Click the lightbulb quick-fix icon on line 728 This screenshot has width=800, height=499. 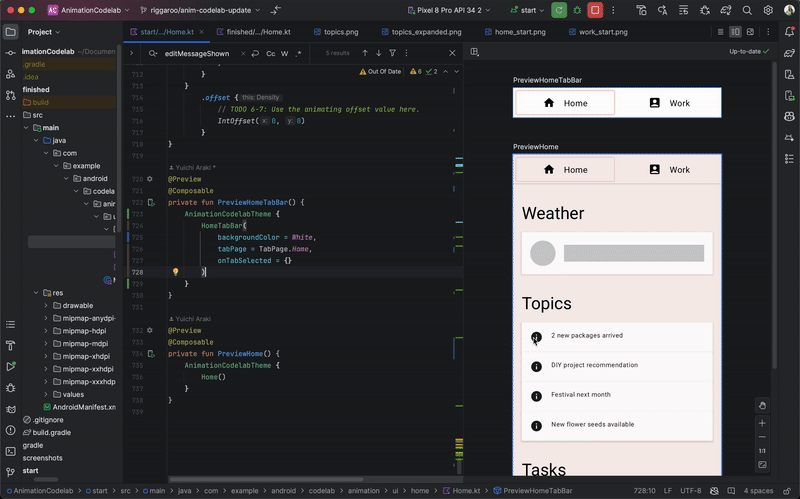click(175, 272)
